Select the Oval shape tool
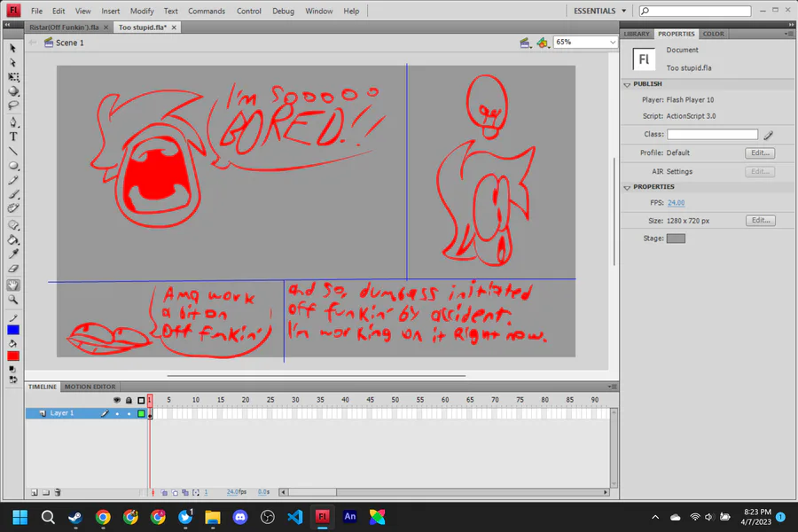Image resolution: width=798 pixels, height=532 pixels. tap(13, 166)
